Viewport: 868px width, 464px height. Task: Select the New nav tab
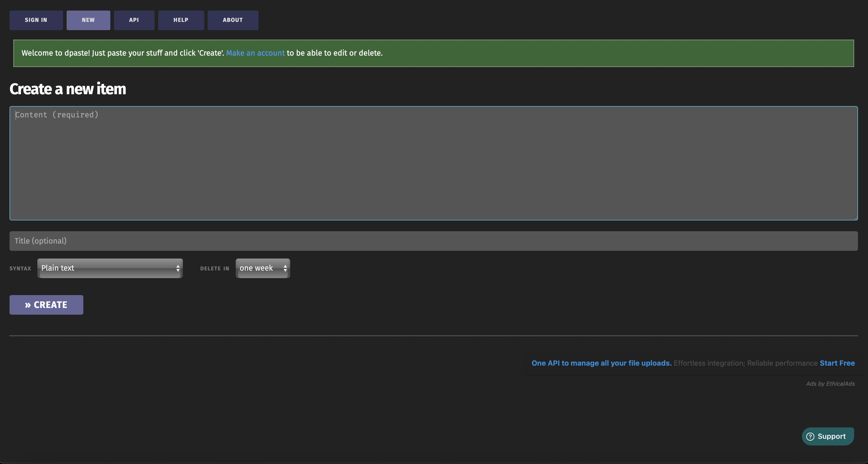[x=88, y=20]
